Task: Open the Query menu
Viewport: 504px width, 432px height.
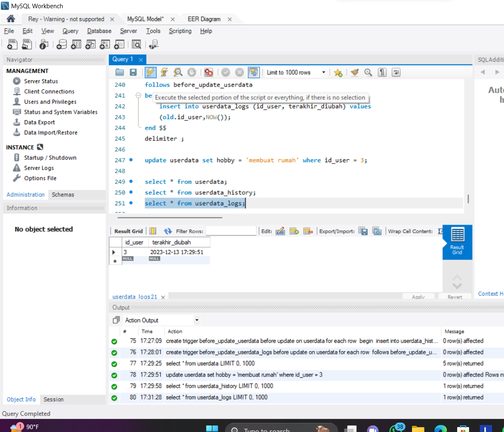Action: [70, 31]
